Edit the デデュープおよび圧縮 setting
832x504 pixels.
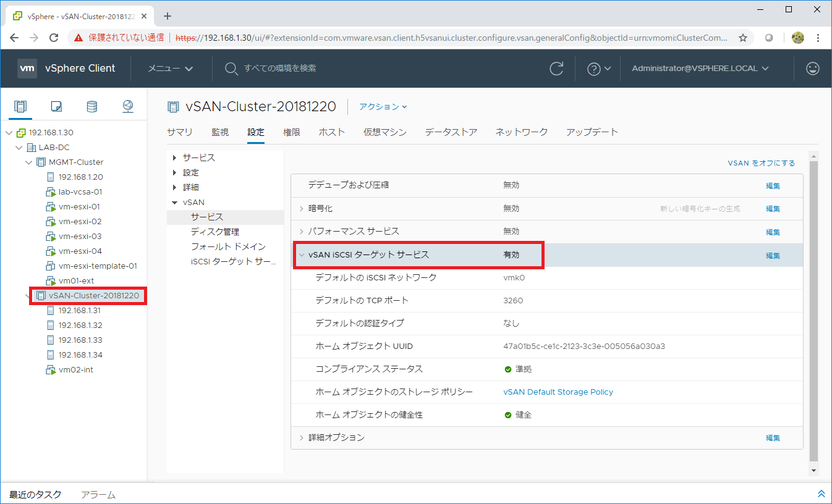[773, 186]
